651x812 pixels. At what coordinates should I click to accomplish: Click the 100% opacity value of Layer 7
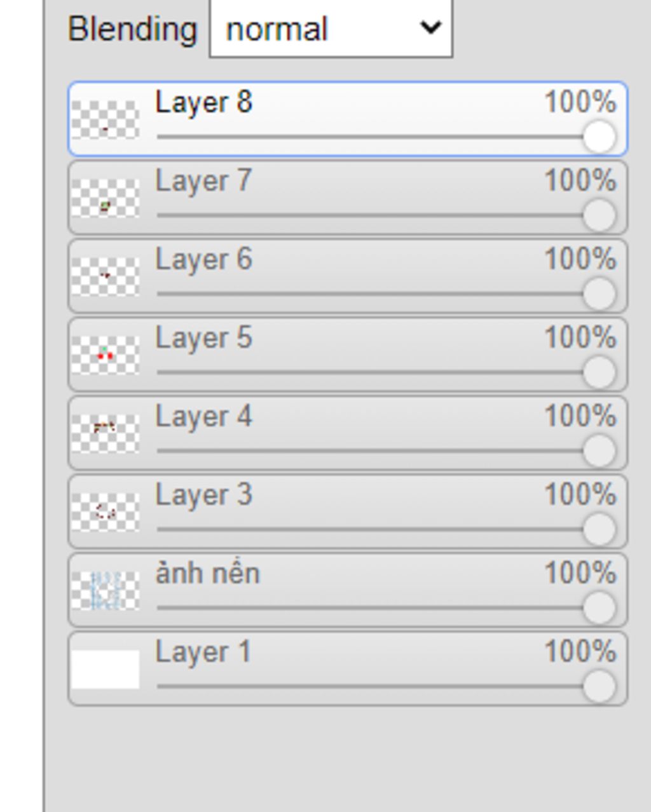click(580, 181)
